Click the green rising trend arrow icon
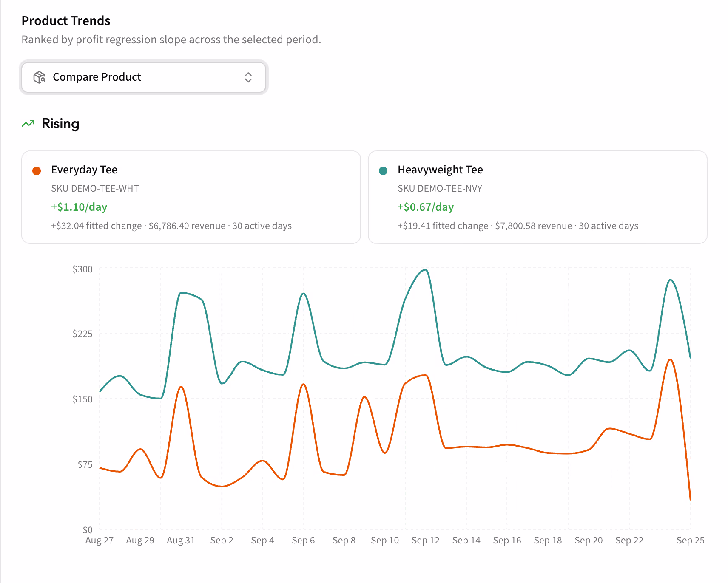 point(28,124)
